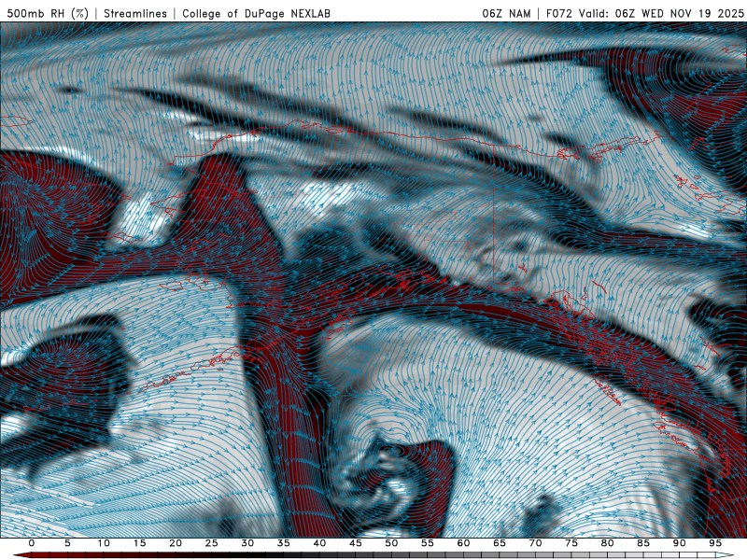Click the "Streamlines" label in the header
This screenshot has width=747, height=560.
pyautogui.click(x=135, y=13)
